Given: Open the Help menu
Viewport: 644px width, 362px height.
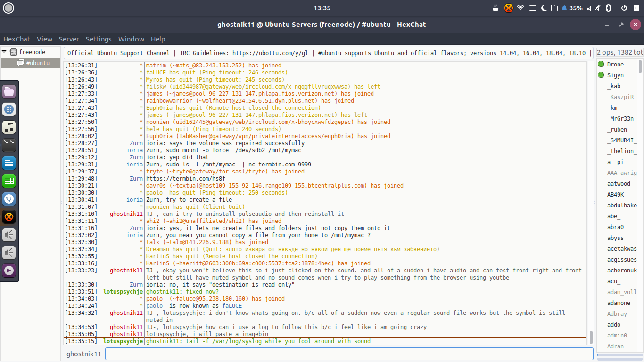Looking at the screenshot, I should [158, 39].
